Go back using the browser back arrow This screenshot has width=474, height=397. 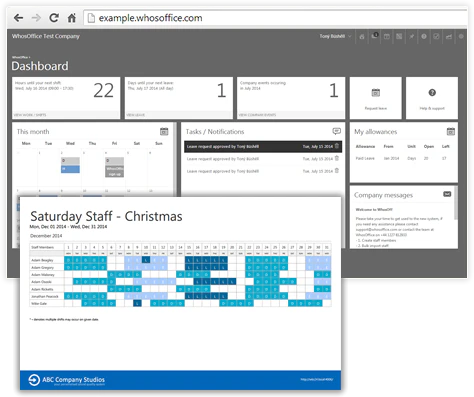point(18,18)
